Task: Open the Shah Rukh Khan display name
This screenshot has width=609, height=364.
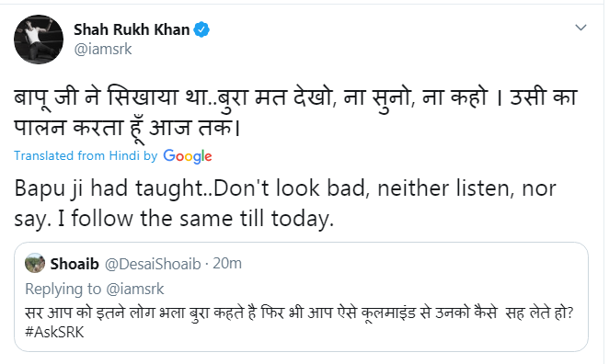Action: coord(132,29)
